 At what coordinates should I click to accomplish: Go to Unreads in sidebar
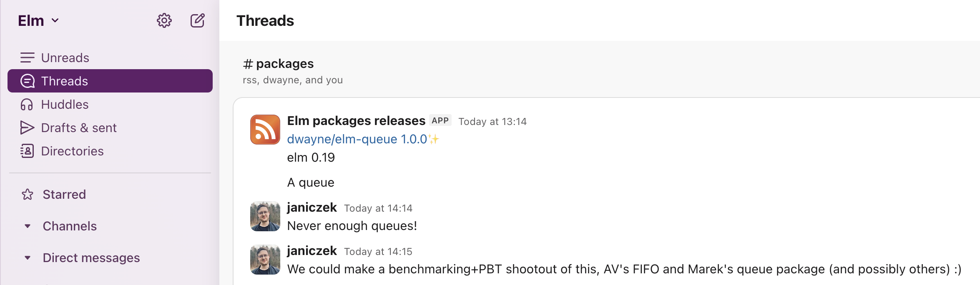(x=65, y=57)
